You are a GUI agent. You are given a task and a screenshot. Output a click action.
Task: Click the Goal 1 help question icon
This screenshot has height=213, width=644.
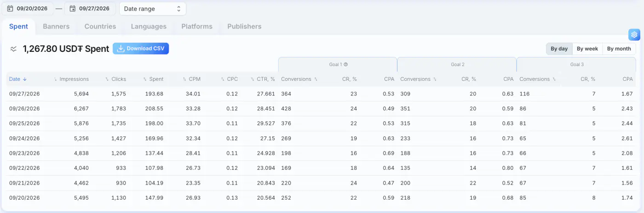click(x=345, y=65)
